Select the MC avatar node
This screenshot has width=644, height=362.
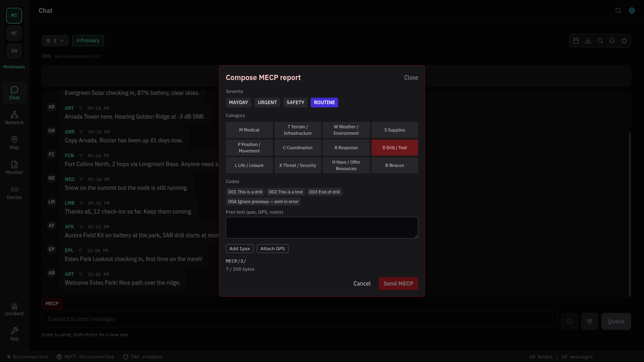point(14,33)
